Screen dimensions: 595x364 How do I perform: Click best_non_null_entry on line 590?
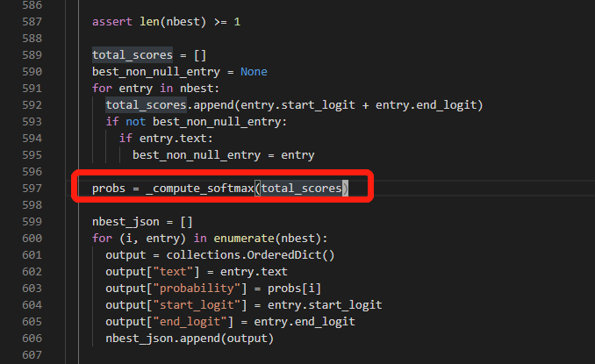156,72
